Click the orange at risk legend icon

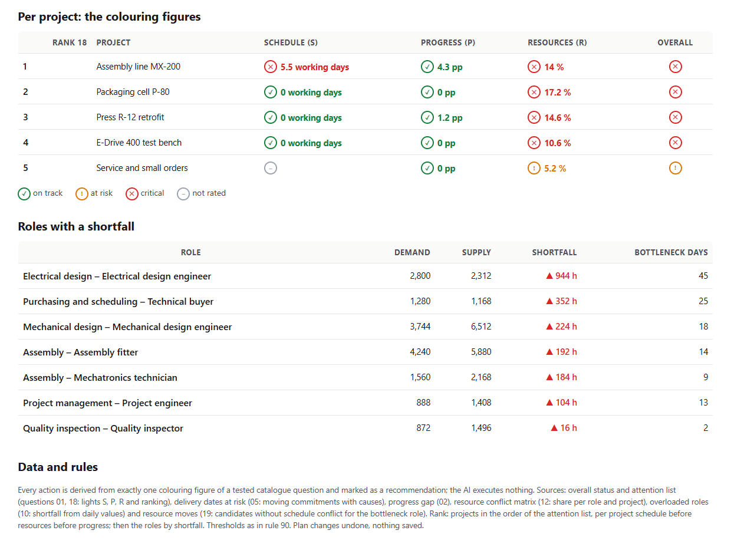82,194
